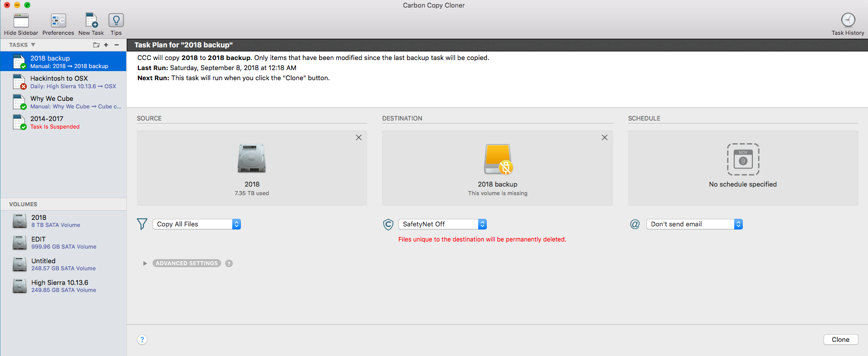Clear the destination selection with X
The width and height of the screenshot is (868, 356).
coord(604,137)
